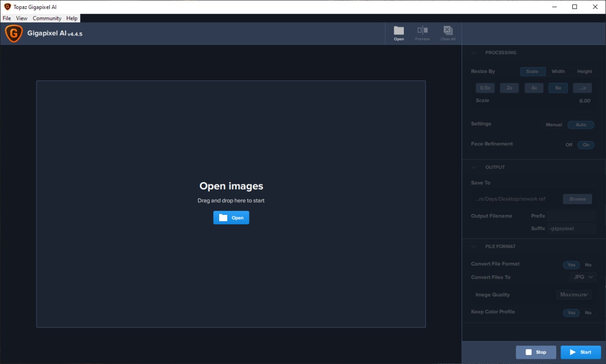Click the Suffix field containing -gigapixel
The height and width of the screenshot is (364, 606).
point(572,229)
